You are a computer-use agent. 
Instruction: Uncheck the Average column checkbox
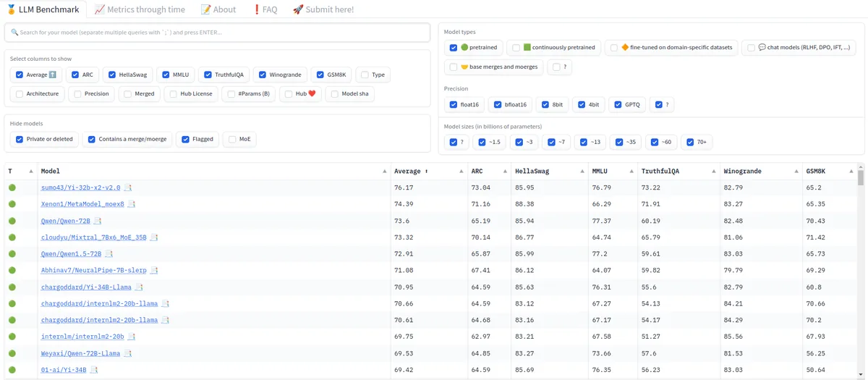click(x=20, y=75)
